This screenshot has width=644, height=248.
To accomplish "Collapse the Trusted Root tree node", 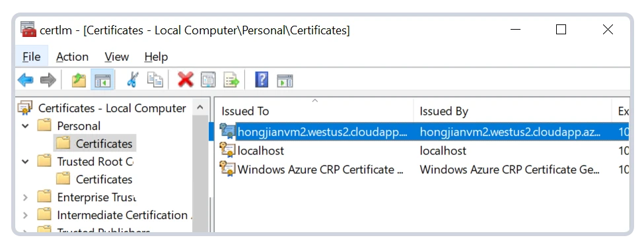I will tap(26, 162).
